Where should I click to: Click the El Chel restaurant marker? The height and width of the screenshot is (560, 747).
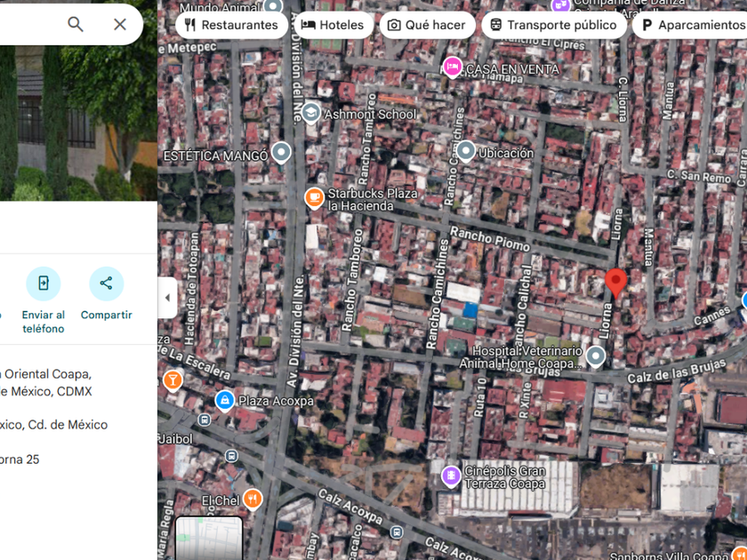pyautogui.click(x=253, y=500)
